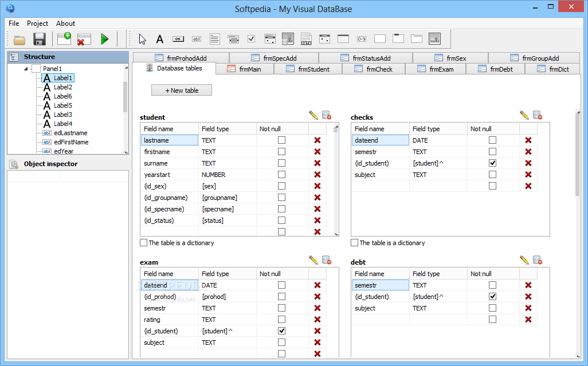This screenshot has width=588, height=366.
Task: Open the Project menu
Action: [37, 23]
